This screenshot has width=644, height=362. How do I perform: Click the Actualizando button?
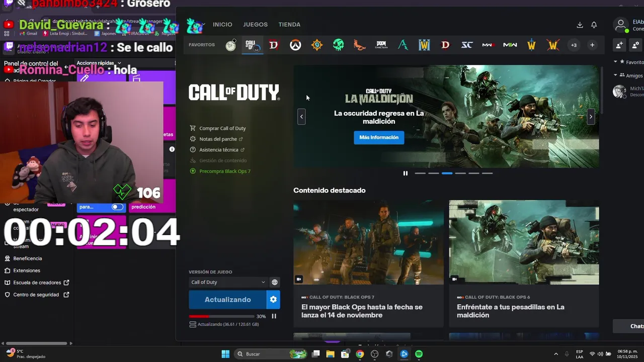(227, 300)
